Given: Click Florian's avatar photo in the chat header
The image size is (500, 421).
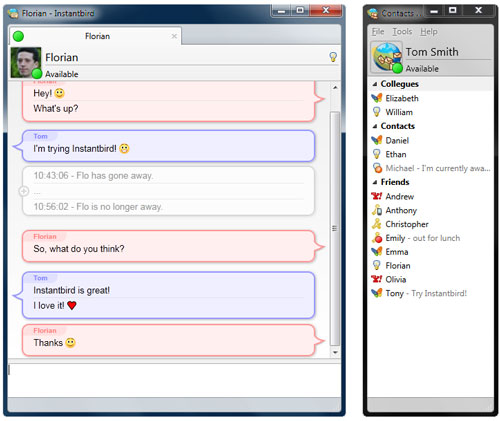Looking at the screenshot, I should pos(26,62).
